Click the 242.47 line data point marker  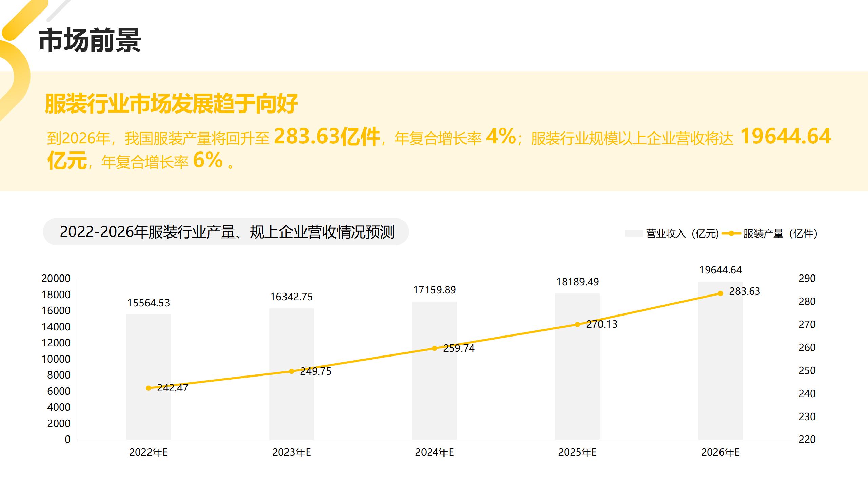[x=149, y=388]
